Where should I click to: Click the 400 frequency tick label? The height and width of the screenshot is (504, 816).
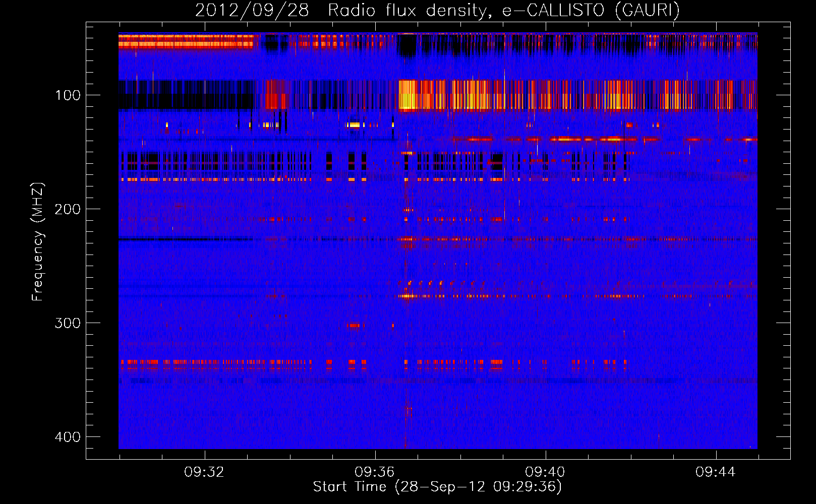(x=68, y=437)
